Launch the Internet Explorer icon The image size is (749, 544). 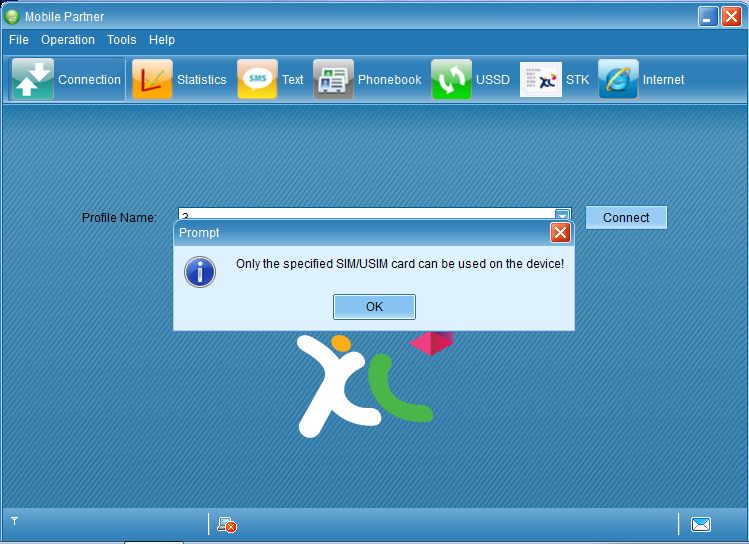point(618,79)
